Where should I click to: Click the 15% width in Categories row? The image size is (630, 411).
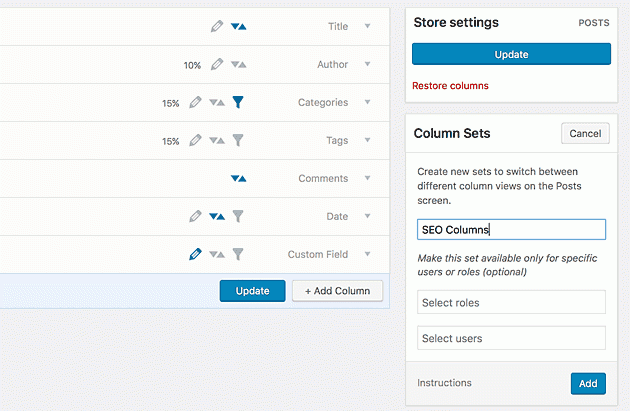click(171, 104)
